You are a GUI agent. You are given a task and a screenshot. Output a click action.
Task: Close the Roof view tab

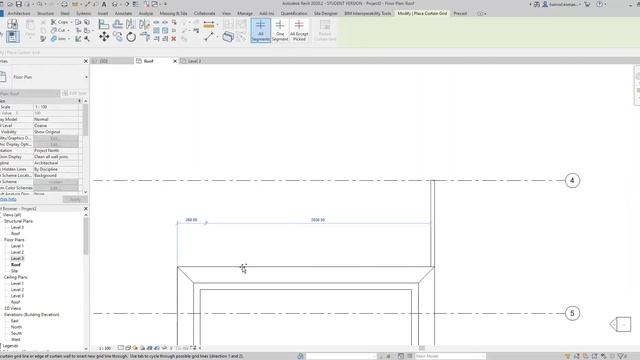(x=175, y=61)
